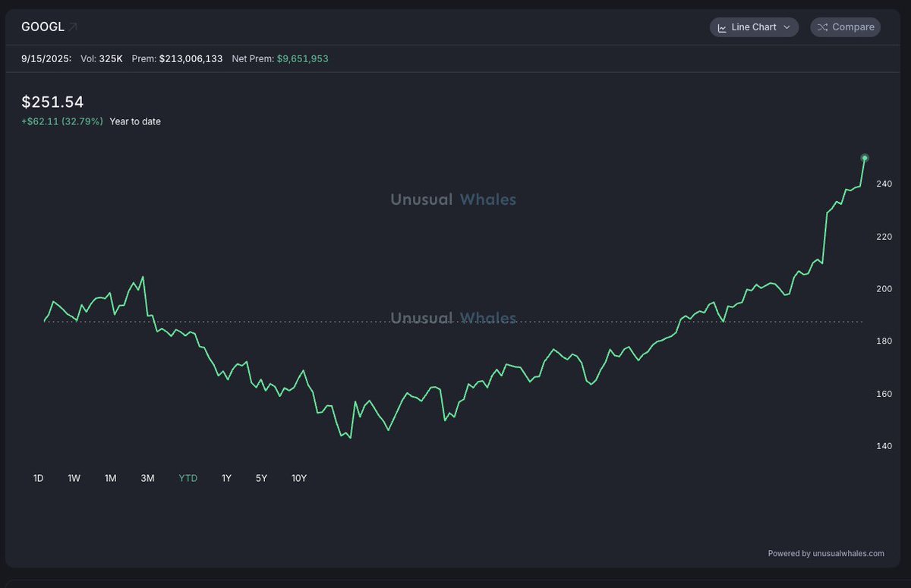The width and height of the screenshot is (911, 588).
Task: Switch to the 1Y view
Action: (x=225, y=478)
